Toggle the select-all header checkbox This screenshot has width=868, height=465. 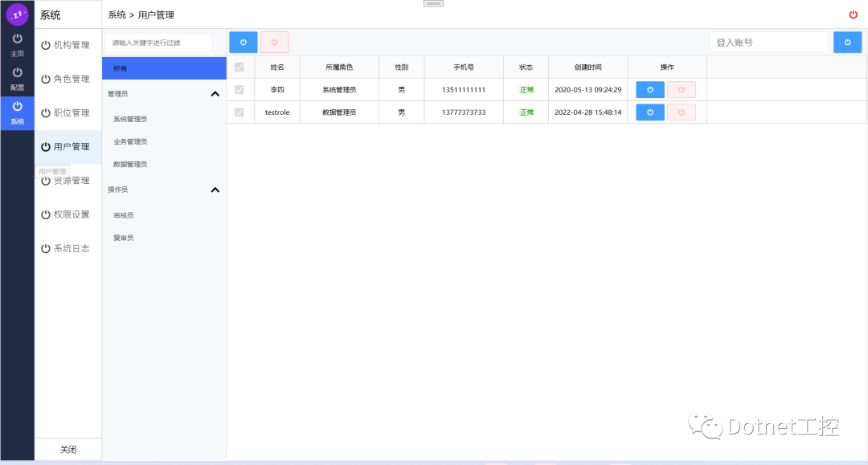pyautogui.click(x=240, y=67)
